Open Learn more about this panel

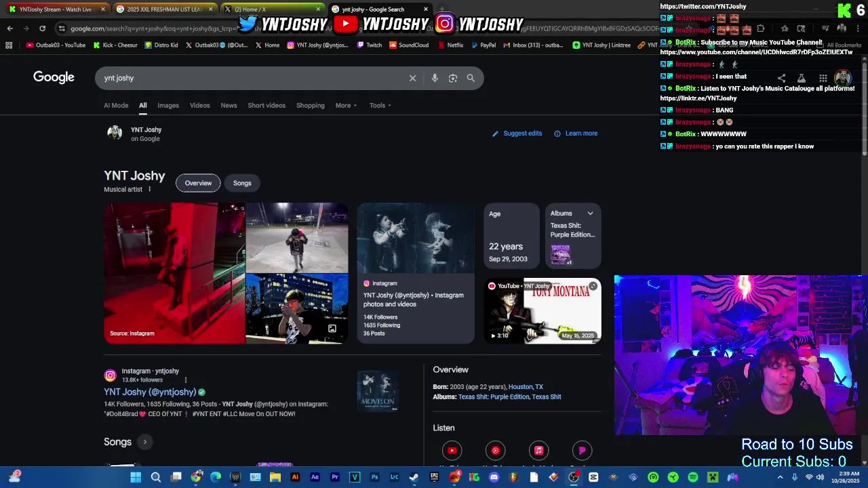tap(576, 134)
